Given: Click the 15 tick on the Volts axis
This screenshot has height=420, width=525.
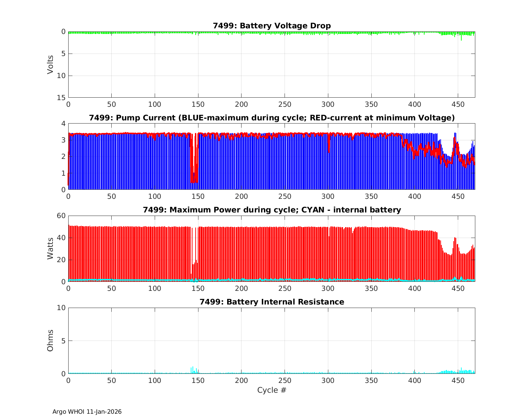Looking at the screenshot, I should pyautogui.click(x=61, y=98).
